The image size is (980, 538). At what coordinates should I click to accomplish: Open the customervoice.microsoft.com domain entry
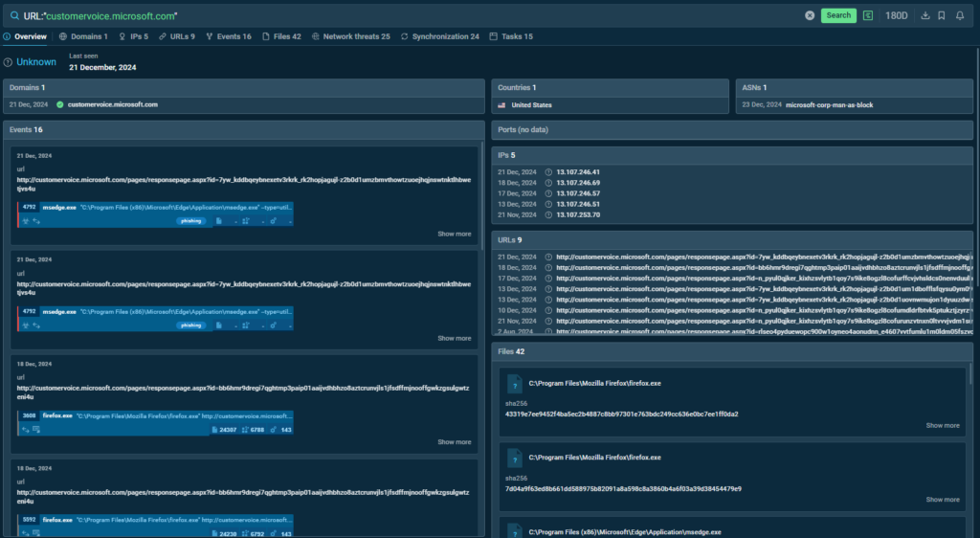tap(112, 104)
